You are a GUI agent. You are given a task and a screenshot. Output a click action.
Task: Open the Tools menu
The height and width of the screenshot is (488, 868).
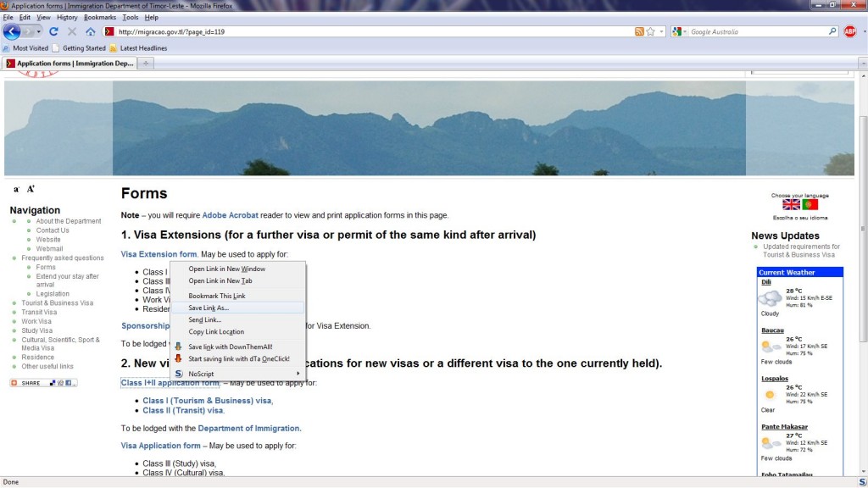coord(130,17)
